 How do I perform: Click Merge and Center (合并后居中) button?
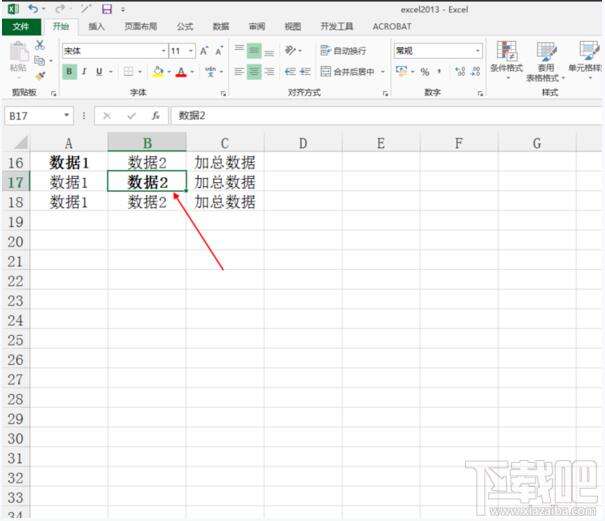pyautogui.click(x=348, y=72)
